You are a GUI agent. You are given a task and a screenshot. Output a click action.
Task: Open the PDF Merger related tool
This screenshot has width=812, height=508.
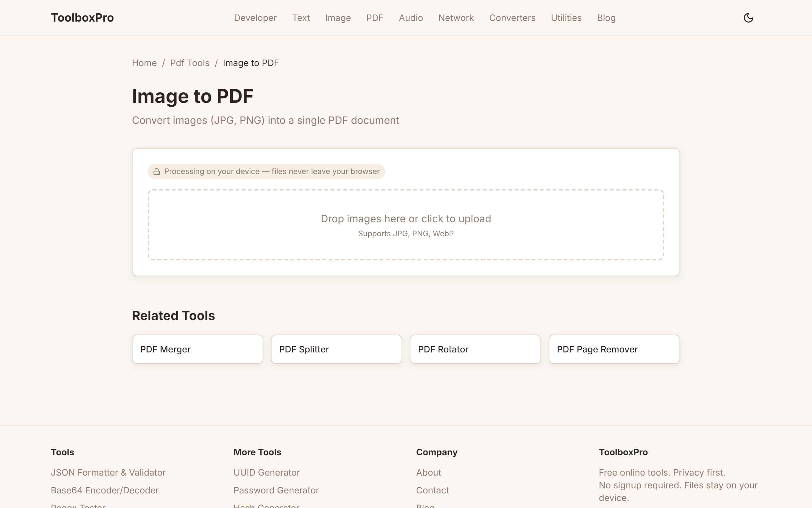(197, 349)
